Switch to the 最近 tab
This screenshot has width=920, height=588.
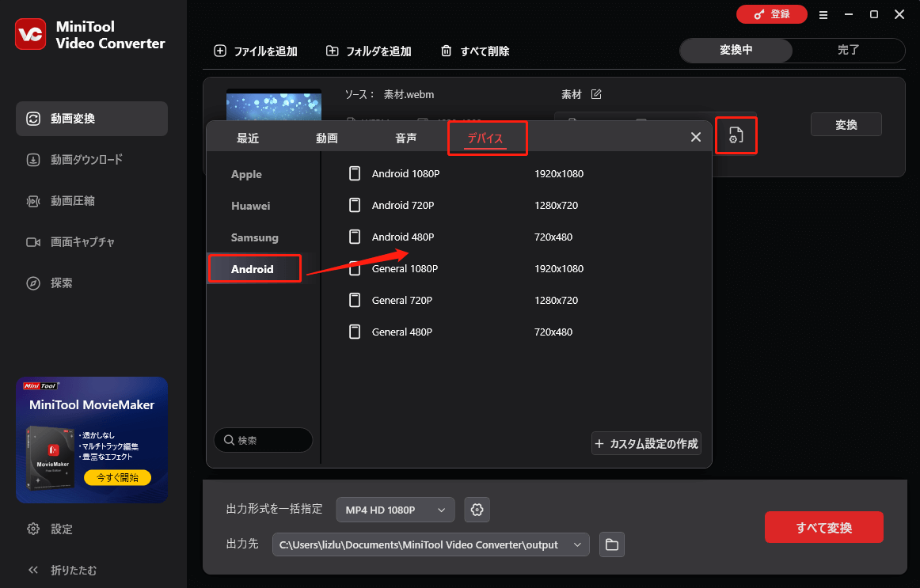248,138
